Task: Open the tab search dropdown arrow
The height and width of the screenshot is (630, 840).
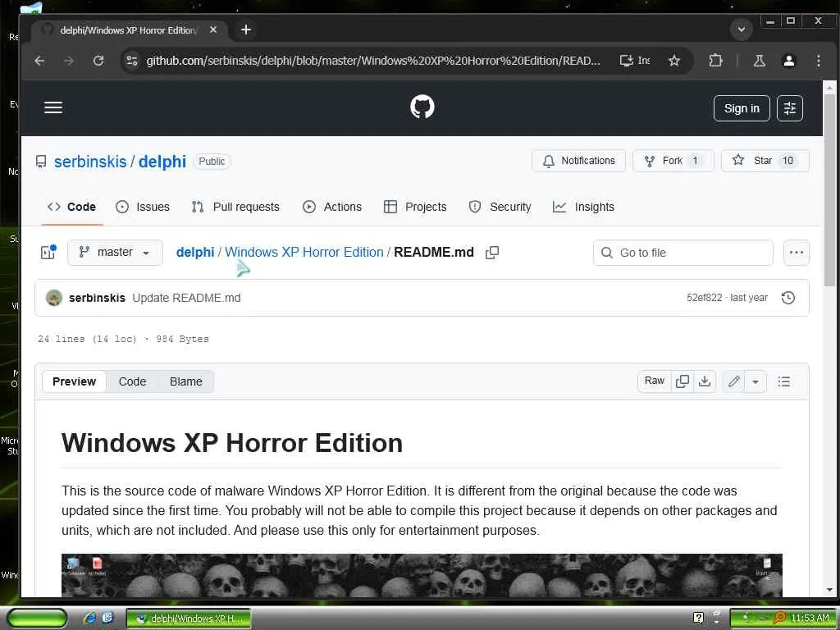Action: (742, 29)
